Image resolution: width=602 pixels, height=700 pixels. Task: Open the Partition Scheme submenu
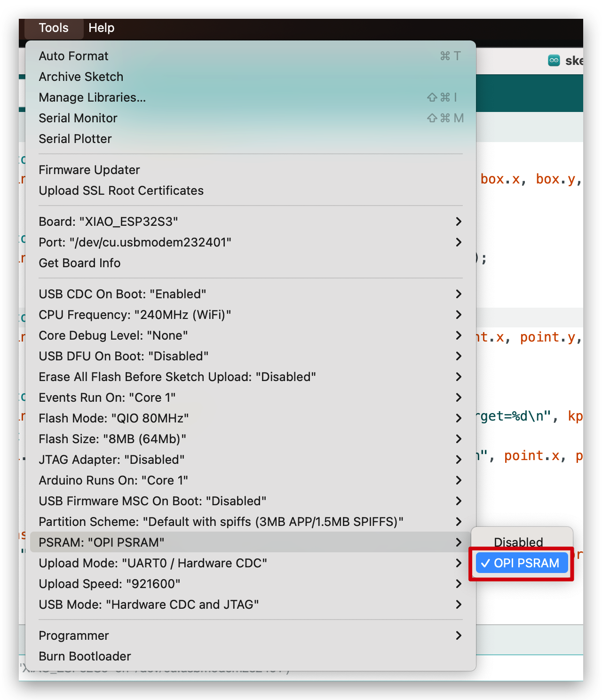click(251, 522)
